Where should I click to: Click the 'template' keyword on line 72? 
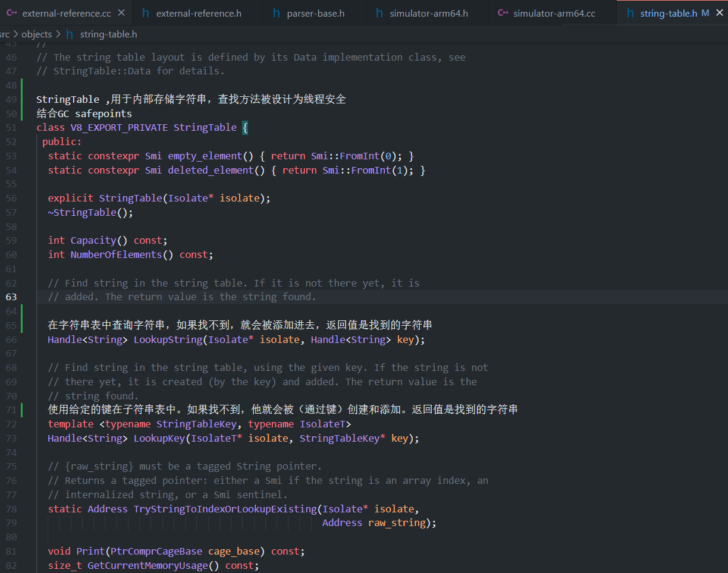pos(71,424)
